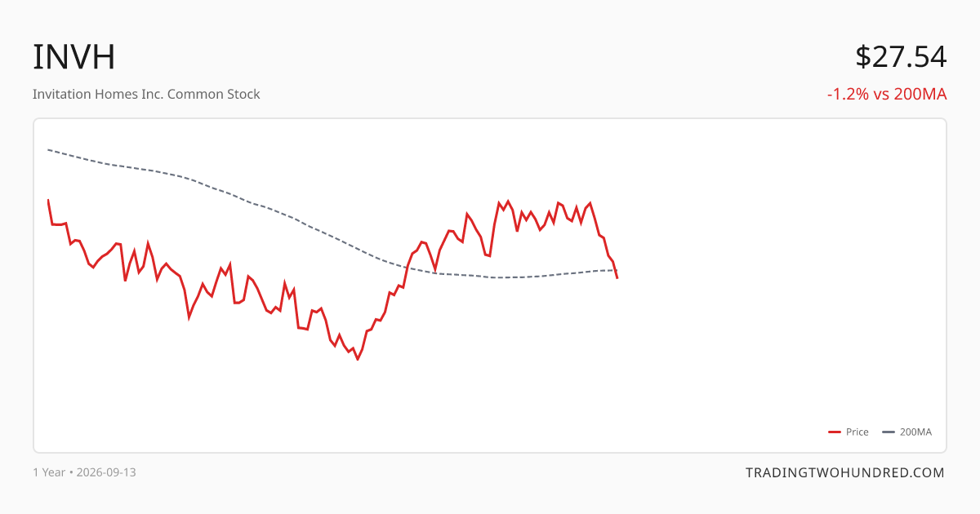980x514 pixels.
Task: Click the INVH ticker symbol heading
Action: click(73, 57)
